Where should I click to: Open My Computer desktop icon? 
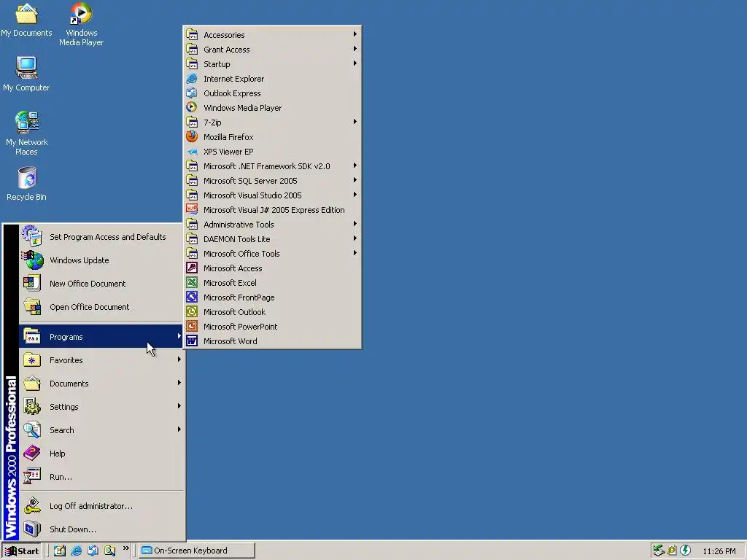pyautogui.click(x=26, y=74)
